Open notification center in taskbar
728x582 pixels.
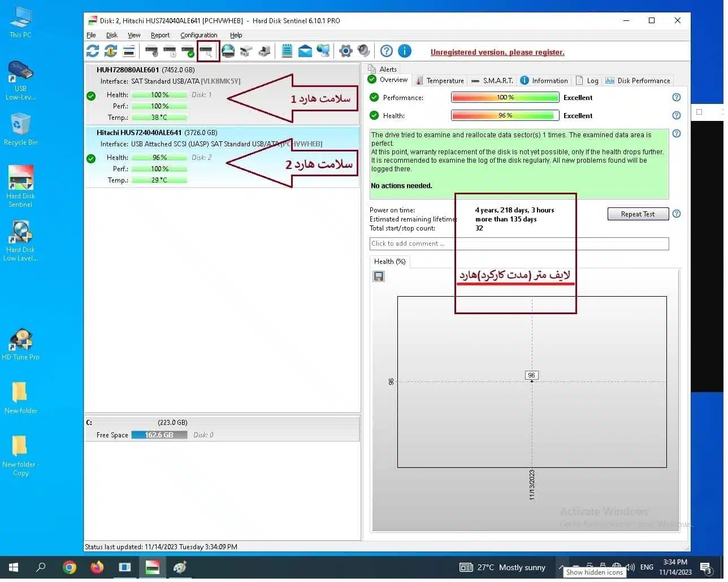(706, 567)
